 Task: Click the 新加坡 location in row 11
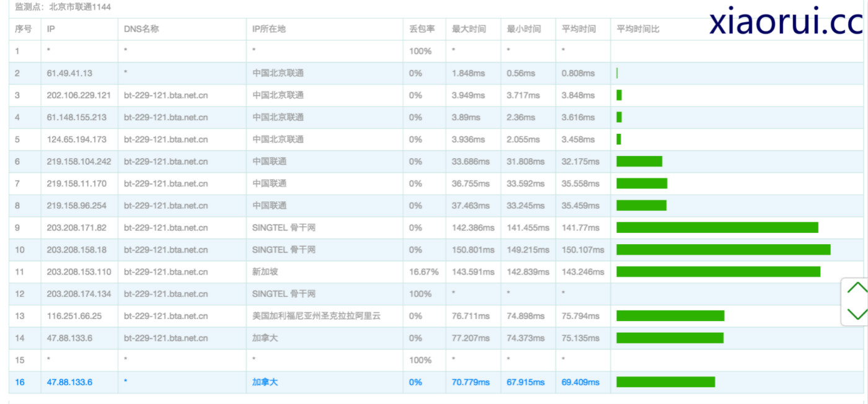click(265, 272)
